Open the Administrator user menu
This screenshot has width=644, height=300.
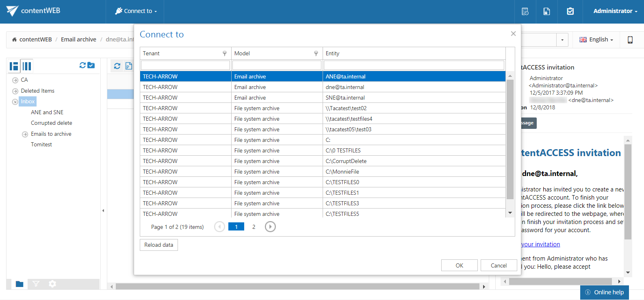[x=615, y=11]
